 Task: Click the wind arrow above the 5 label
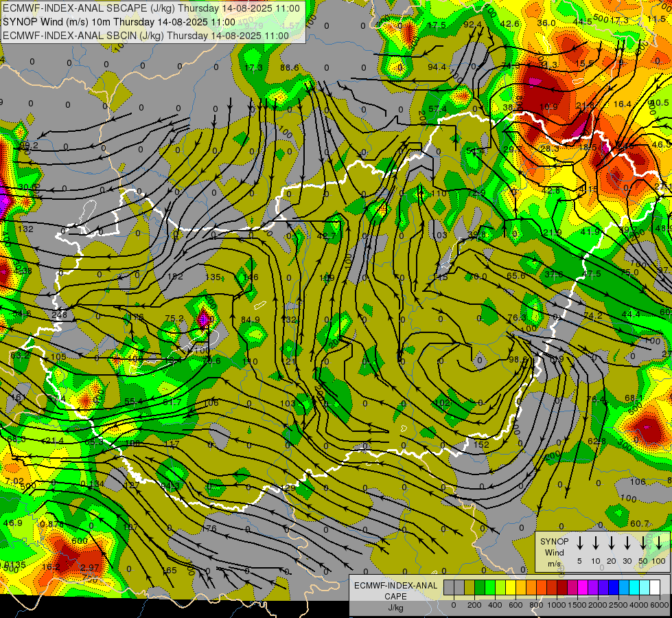point(579,543)
